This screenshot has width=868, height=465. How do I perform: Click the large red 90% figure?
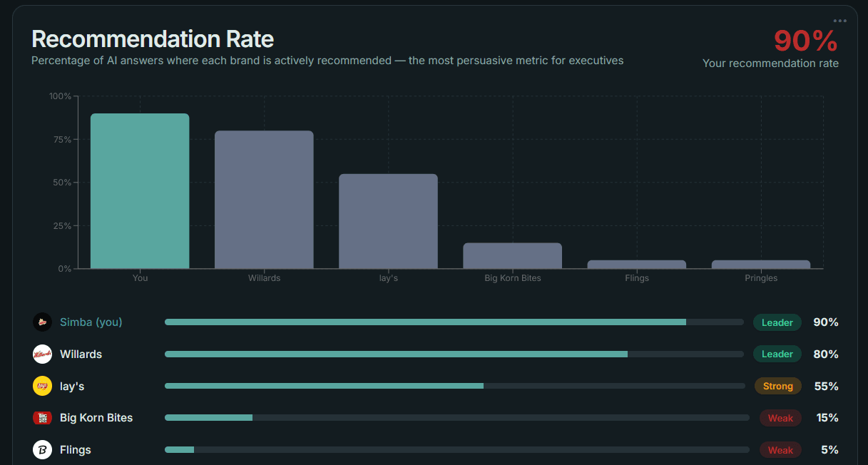tap(806, 41)
